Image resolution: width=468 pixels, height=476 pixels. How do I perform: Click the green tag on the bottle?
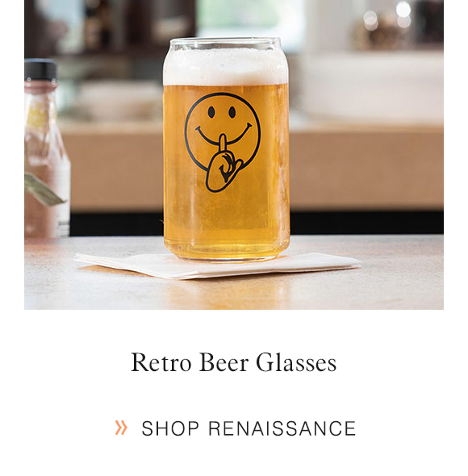coord(43,189)
